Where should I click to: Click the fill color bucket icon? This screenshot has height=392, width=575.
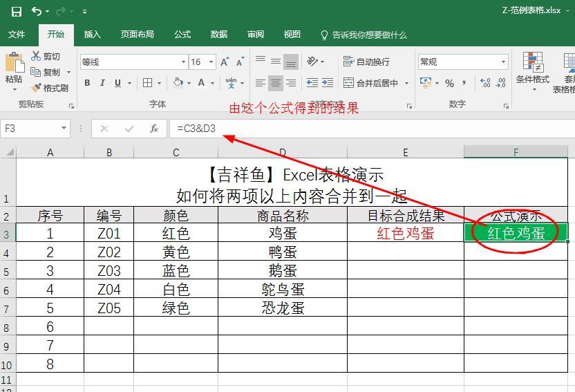pyautogui.click(x=178, y=82)
